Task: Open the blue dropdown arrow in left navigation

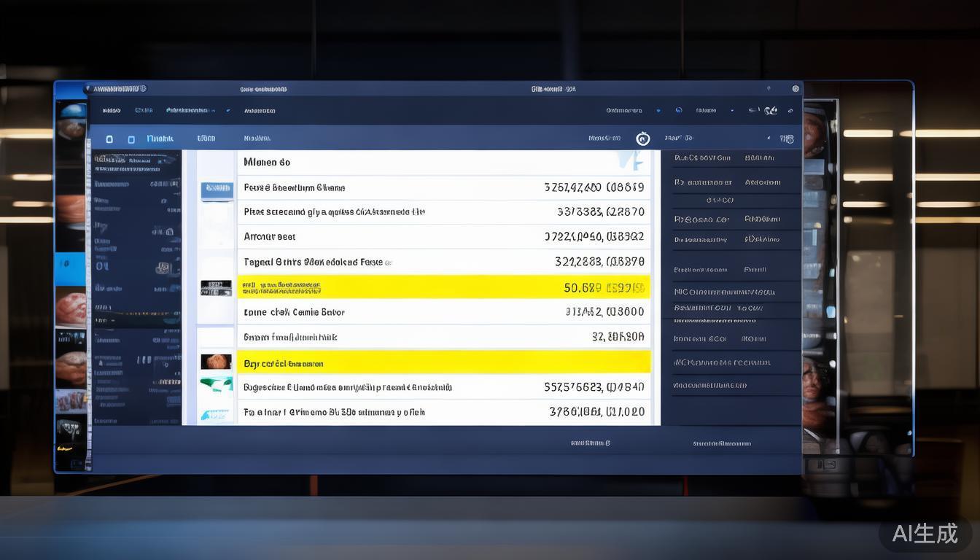Action: pyautogui.click(x=227, y=111)
